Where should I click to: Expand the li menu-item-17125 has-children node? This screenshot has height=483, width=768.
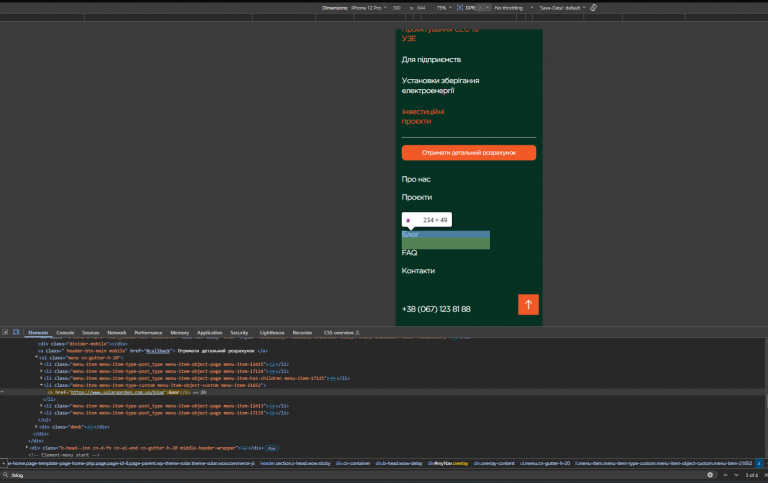(41, 378)
